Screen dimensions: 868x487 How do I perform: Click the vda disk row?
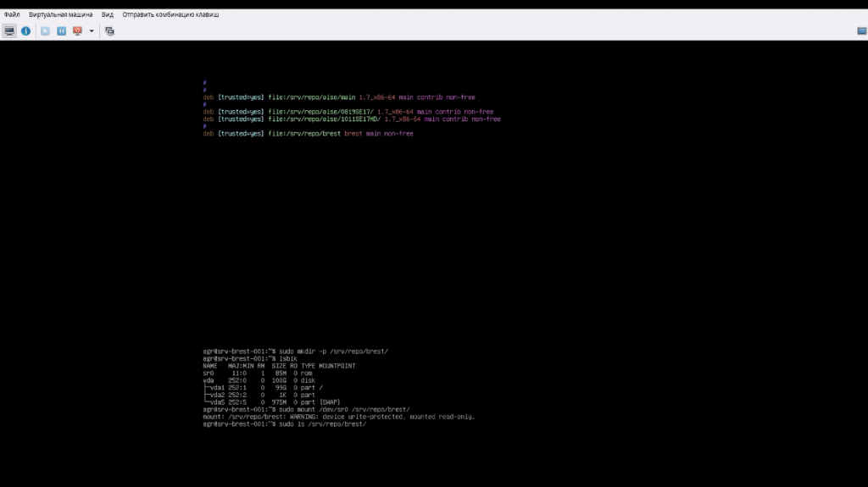[x=259, y=380]
